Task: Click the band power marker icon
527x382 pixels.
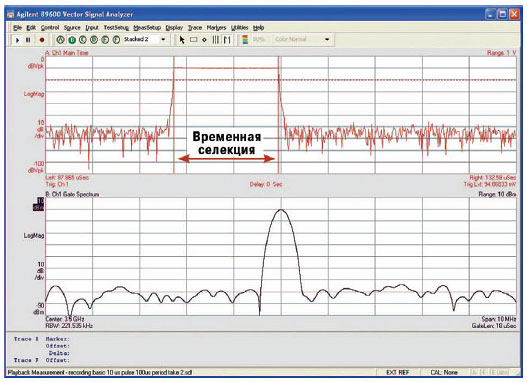Action: (227, 40)
